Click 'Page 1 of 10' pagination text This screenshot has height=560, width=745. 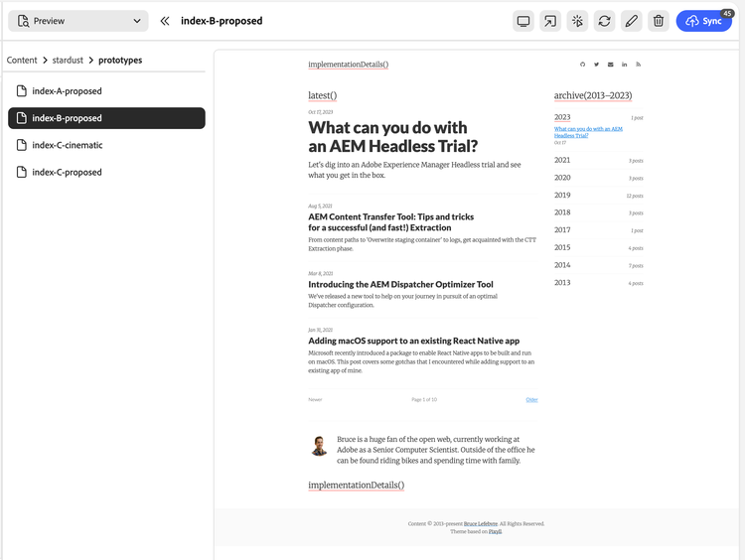point(424,399)
